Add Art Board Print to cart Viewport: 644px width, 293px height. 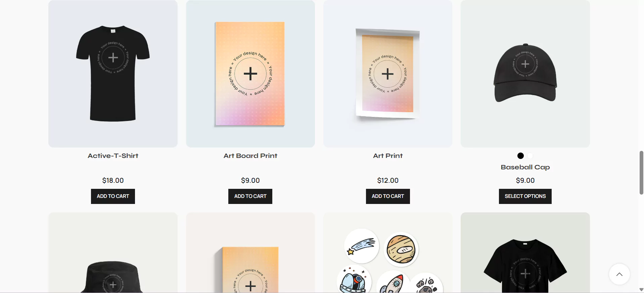(250, 196)
